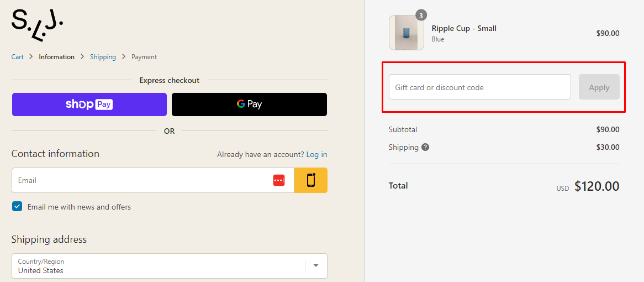The height and width of the screenshot is (282, 644).
Task: Click the red password manager icon in Email field
Action: point(279,180)
